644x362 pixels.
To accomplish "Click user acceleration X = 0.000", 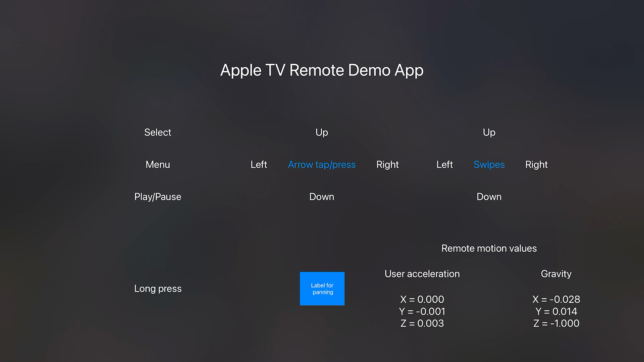I will (x=422, y=299).
